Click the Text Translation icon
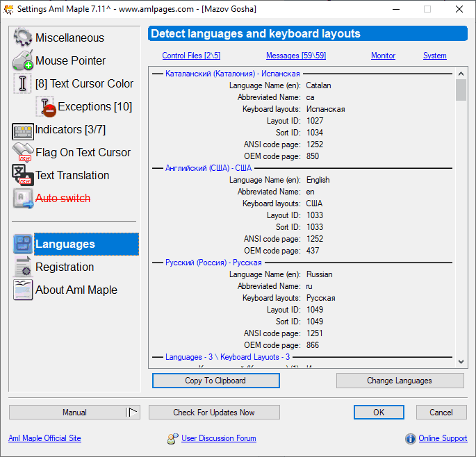Image resolution: width=476 pixels, height=457 pixels. (23, 175)
